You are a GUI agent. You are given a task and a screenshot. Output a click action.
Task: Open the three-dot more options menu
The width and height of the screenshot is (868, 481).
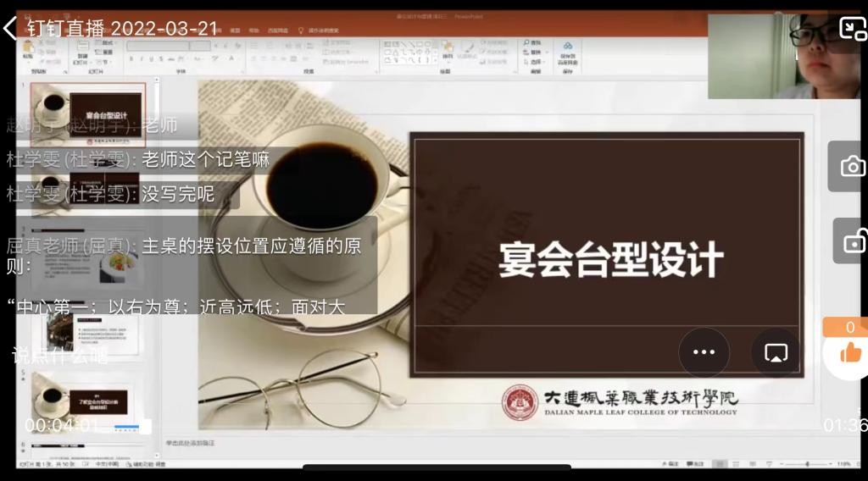[704, 352]
